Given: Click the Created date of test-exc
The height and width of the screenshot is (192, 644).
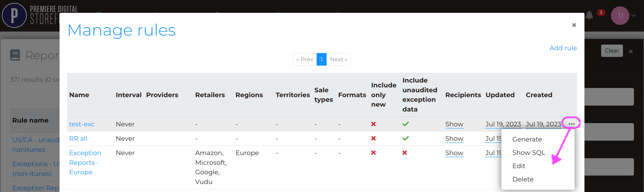Looking at the screenshot, I should click(x=543, y=124).
